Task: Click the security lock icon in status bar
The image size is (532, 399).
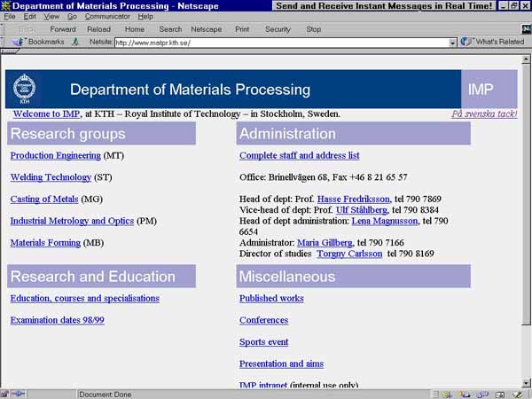Action: click(x=4, y=395)
